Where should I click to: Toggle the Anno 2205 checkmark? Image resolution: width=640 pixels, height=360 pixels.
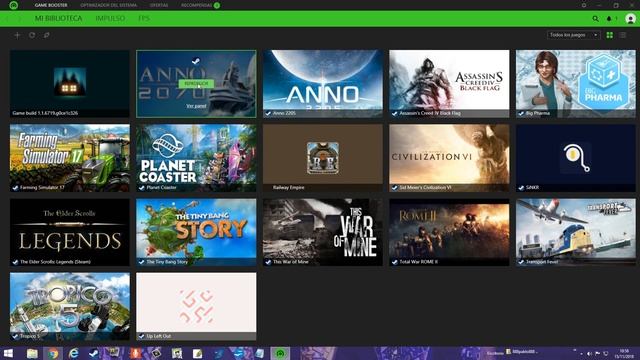tap(268, 113)
